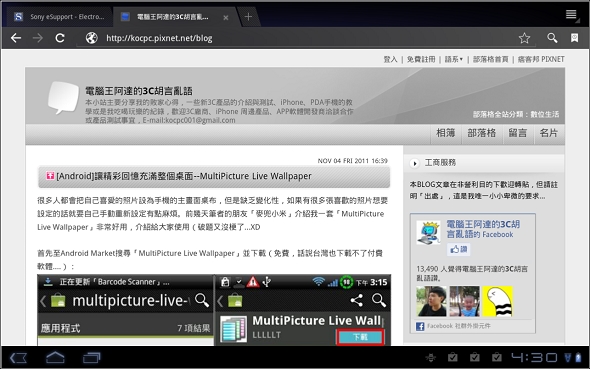This screenshot has width=590, height=369.
Task: Click the 登入 login link
Action: [390, 59]
